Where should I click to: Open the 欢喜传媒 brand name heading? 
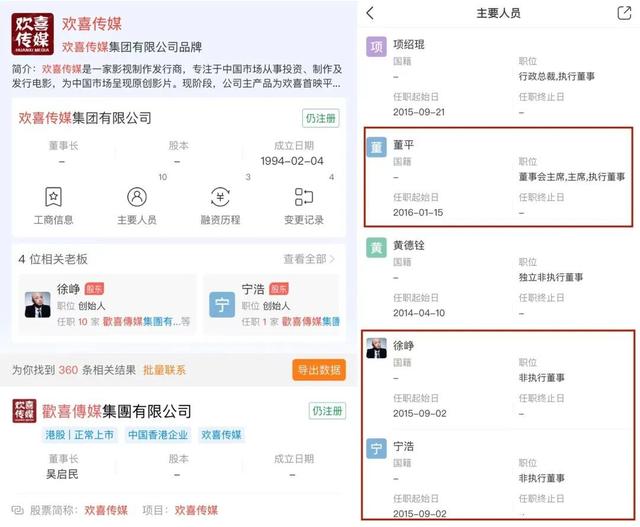coord(92,24)
